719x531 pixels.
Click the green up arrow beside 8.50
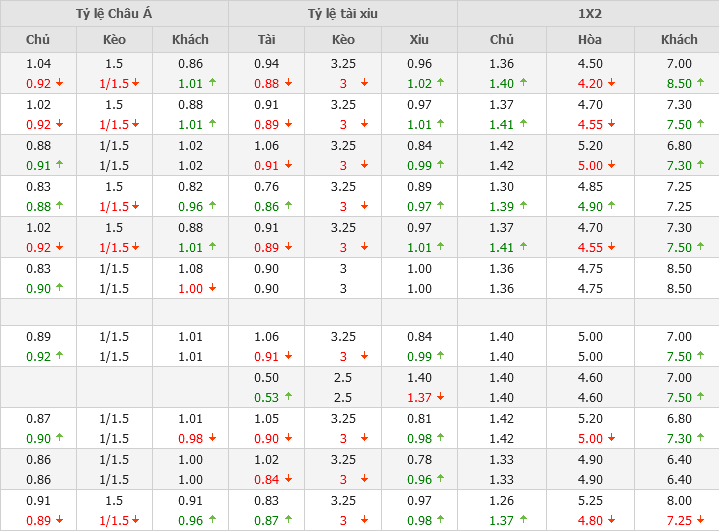pos(701,84)
